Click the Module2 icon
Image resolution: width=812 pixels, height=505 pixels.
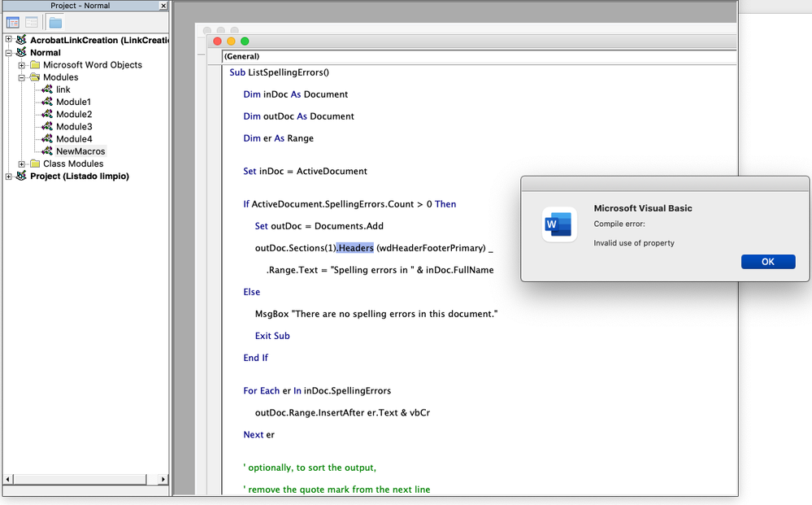pos(47,114)
